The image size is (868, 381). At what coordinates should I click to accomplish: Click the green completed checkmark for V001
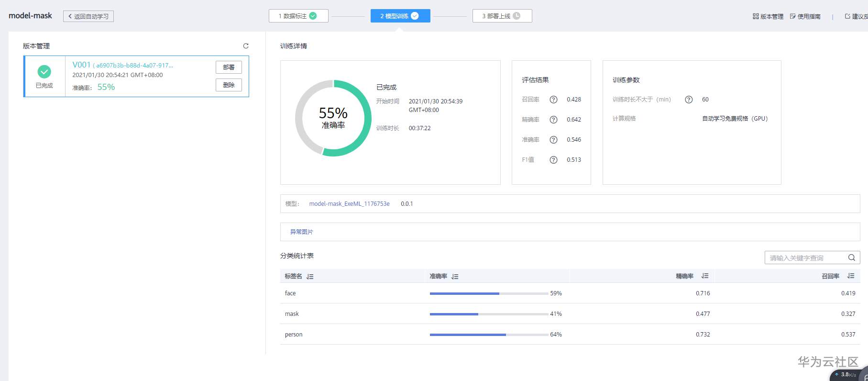tap(44, 72)
